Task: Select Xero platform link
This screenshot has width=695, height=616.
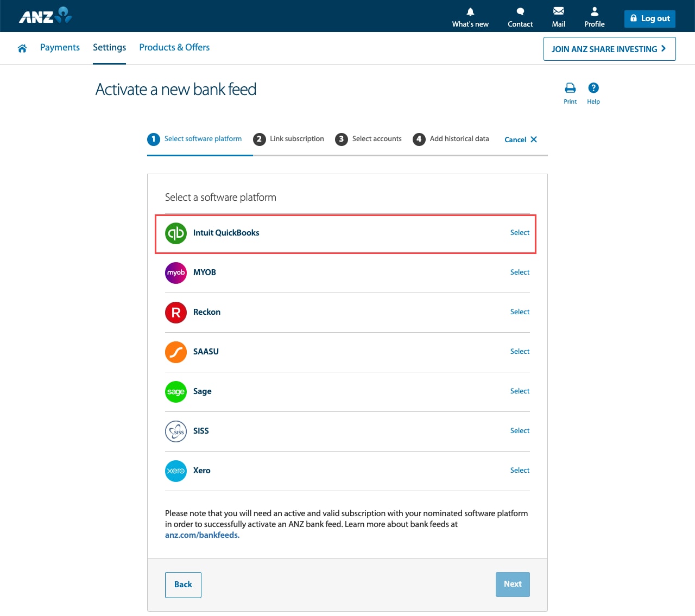Action: [x=520, y=471]
